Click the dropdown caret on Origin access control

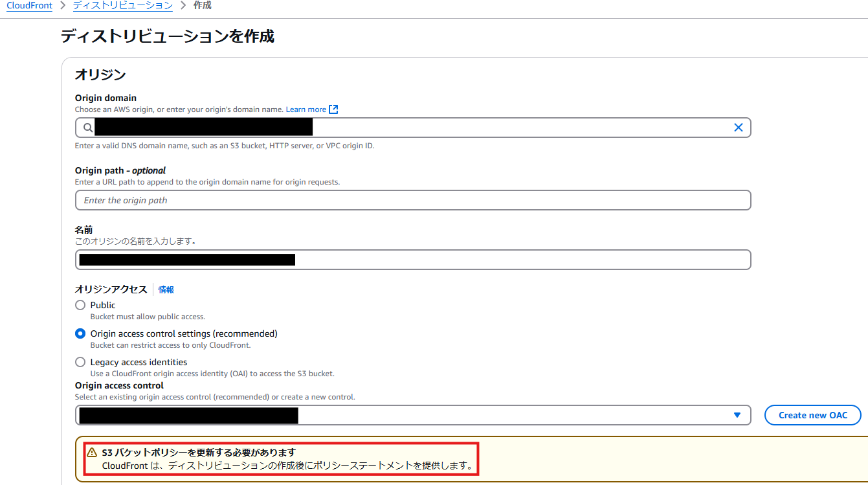click(x=737, y=415)
